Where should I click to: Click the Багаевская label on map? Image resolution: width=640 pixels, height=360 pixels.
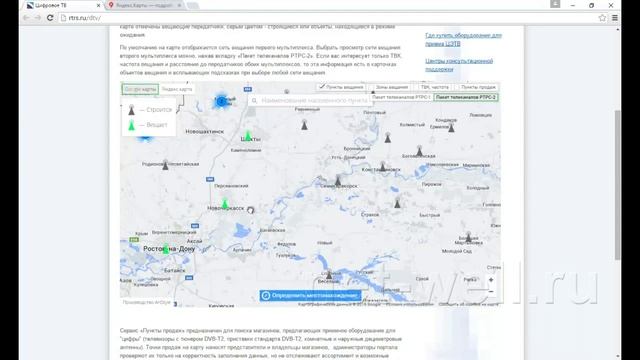[x=272, y=230]
